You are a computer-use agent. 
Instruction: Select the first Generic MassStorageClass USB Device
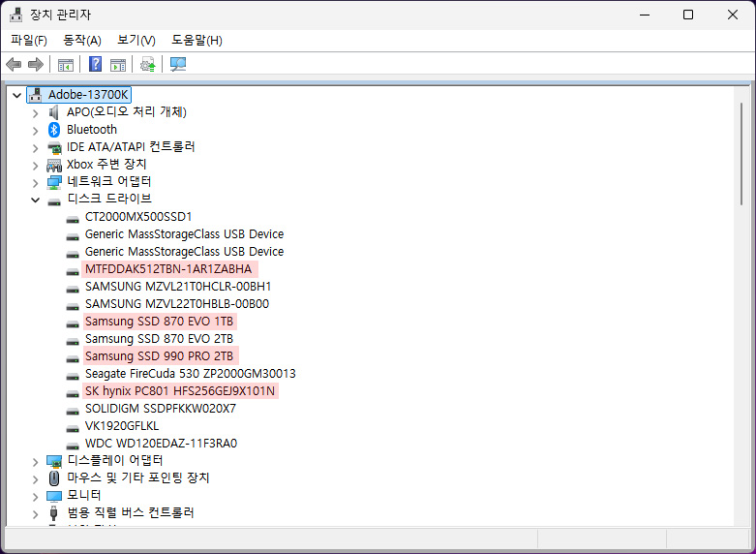(184, 234)
